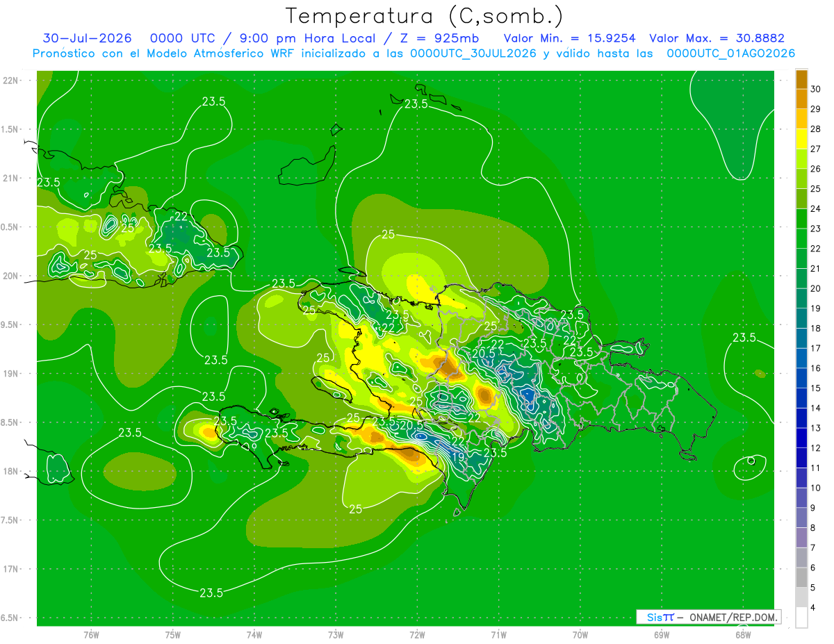Click the legend value "15"

coord(816,388)
